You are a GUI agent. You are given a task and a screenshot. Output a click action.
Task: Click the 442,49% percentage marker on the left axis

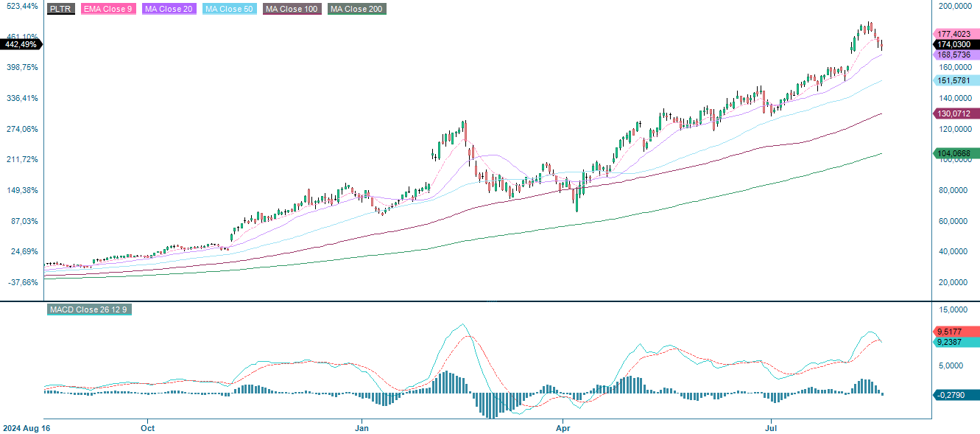(21, 45)
